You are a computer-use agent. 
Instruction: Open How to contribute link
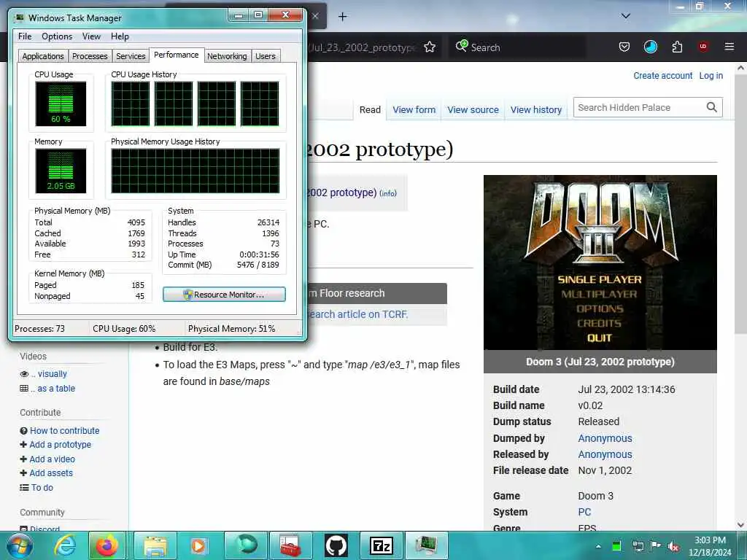64,430
